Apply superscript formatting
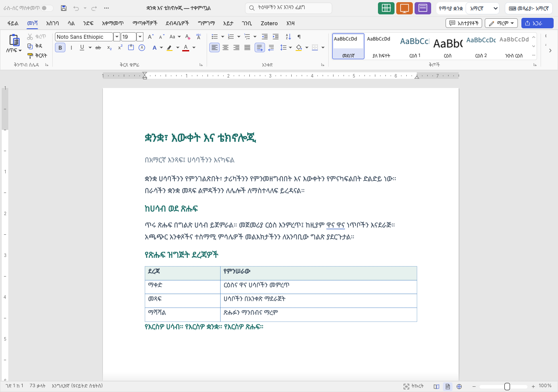 click(120, 47)
